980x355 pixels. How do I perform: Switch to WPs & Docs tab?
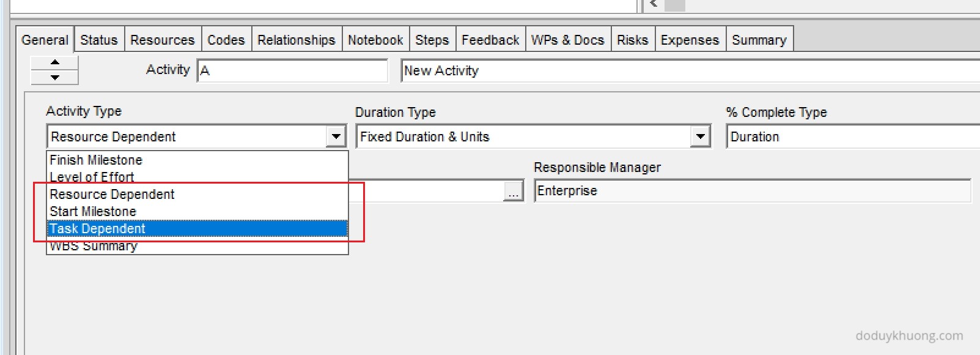point(567,40)
